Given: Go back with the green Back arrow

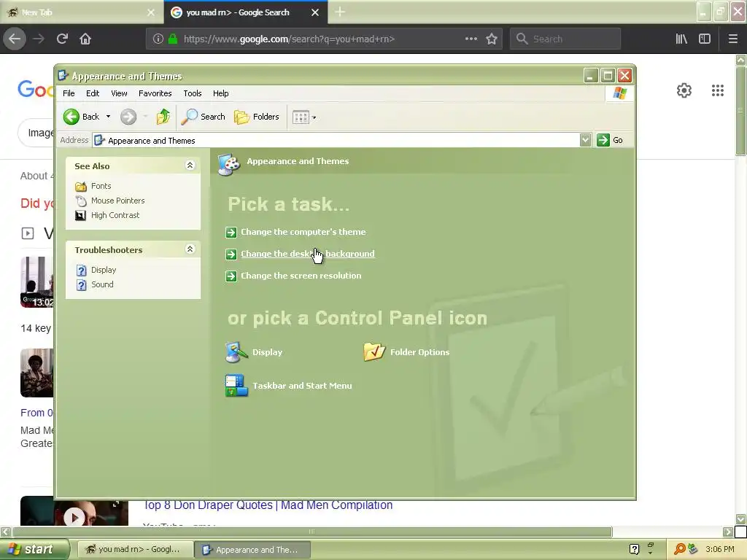Looking at the screenshot, I should click(82, 117).
